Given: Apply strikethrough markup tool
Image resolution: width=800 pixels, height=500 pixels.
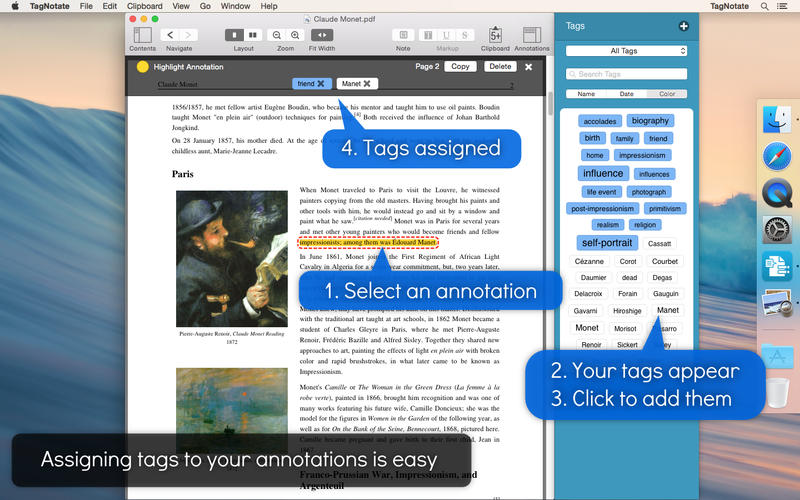Looking at the screenshot, I should [x=465, y=35].
